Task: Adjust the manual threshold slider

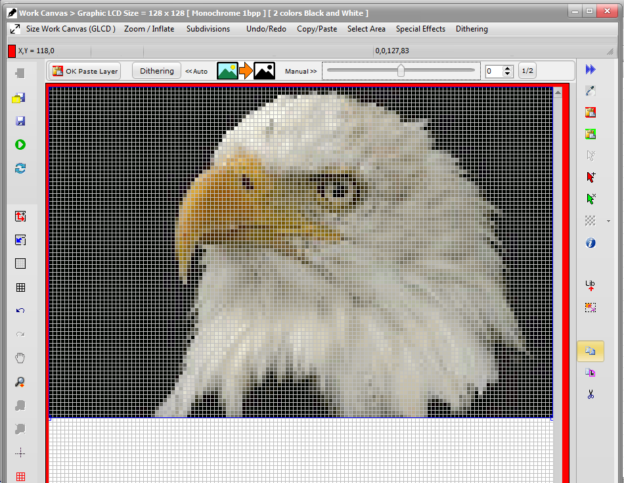Action: coord(401,71)
